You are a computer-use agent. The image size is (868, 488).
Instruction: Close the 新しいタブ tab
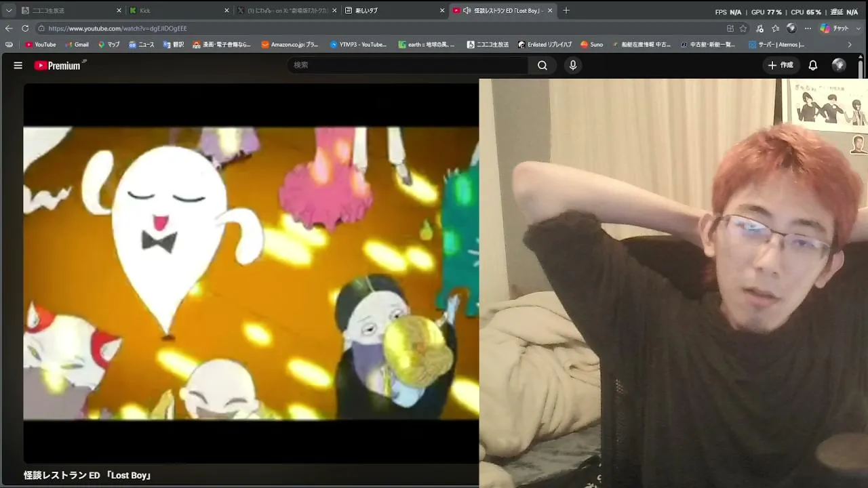click(x=442, y=11)
